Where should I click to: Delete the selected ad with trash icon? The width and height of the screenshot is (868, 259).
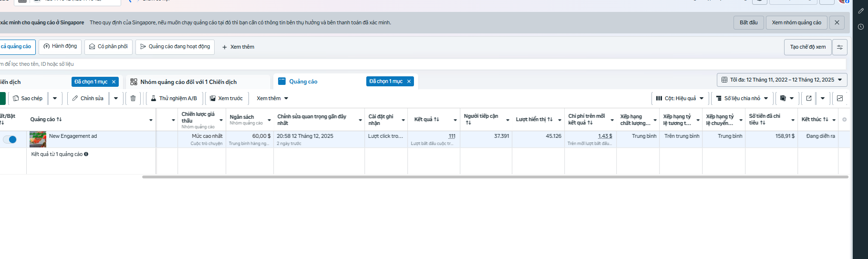coord(133,98)
